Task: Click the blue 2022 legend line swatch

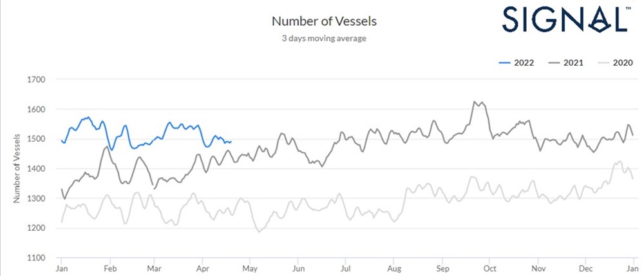Action: point(506,63)
